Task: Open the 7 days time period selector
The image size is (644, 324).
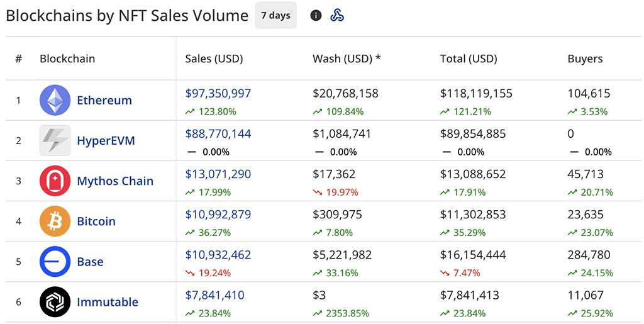Action: click(x=275, y=15)
